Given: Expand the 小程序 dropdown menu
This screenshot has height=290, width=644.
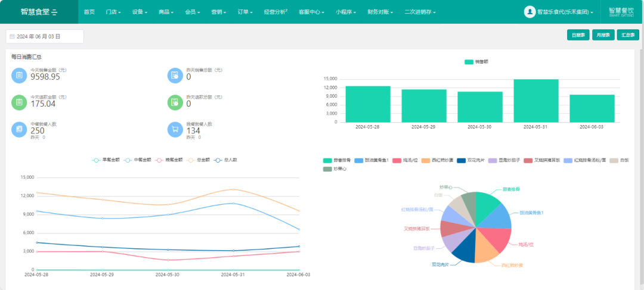Looking at the screenshot, I should tap(346, 12).
